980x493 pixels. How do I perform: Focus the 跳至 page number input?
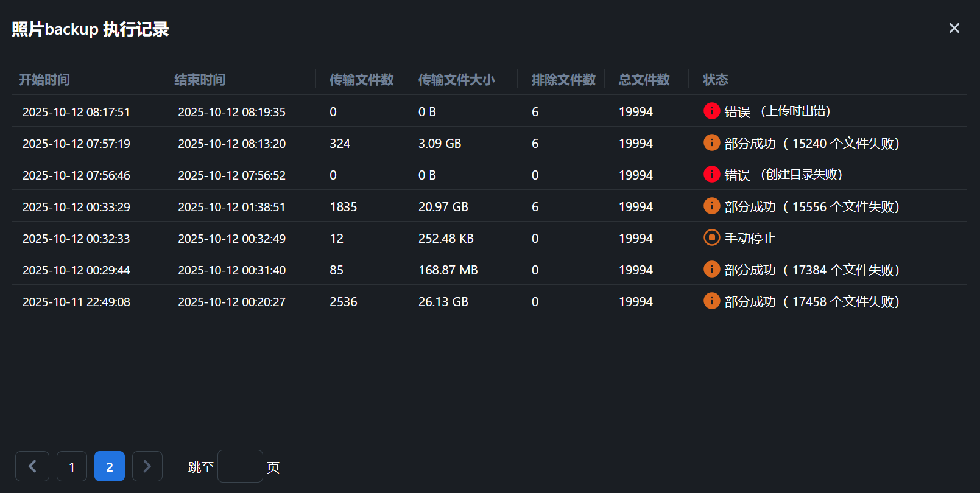click(x=240, y=466)
